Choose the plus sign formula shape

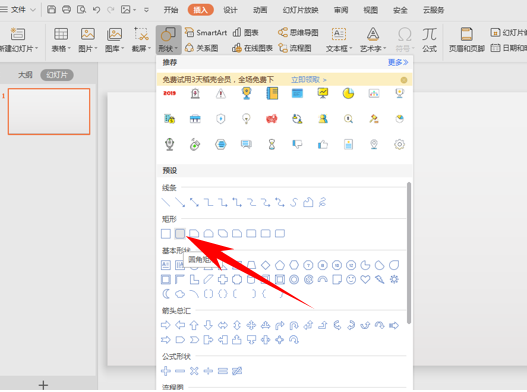(166, 371)
